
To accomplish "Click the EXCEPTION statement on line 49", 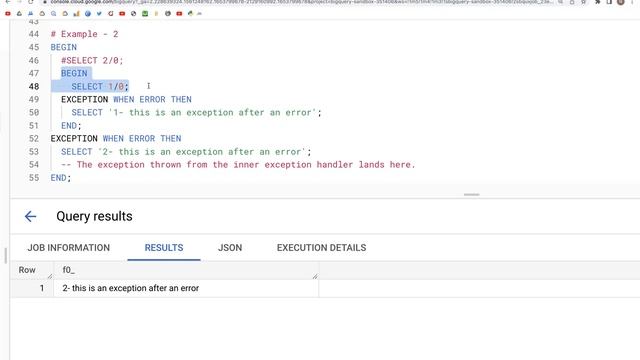I will (126, 100).
